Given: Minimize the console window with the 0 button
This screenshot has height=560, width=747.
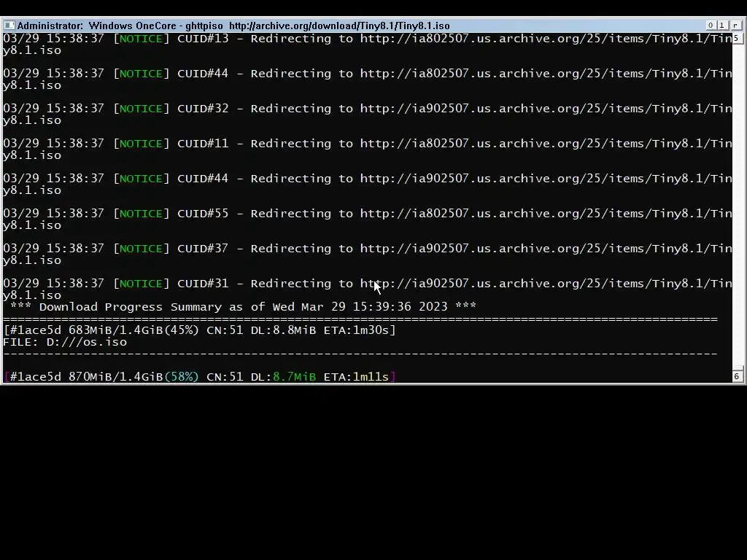Looking at the screenshot, I should tap(711, 26).
